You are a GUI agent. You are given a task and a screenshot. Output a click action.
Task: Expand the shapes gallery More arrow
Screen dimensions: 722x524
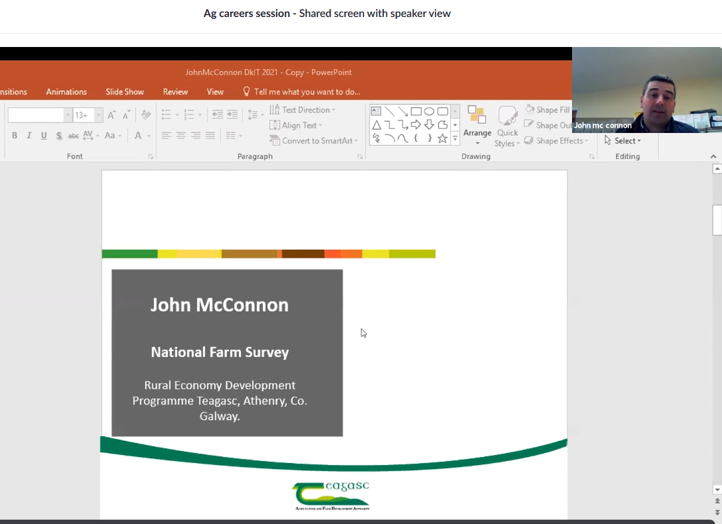click(x=455, y=138)
